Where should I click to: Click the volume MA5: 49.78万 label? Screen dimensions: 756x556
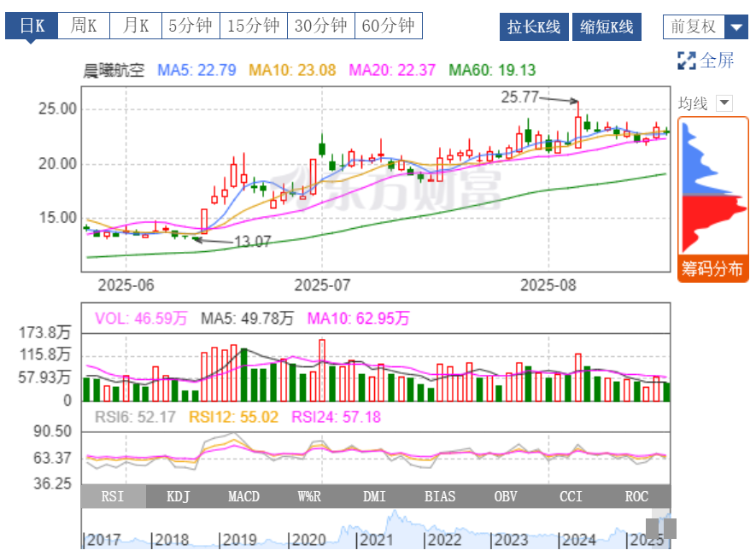click(x=248, y=319)
